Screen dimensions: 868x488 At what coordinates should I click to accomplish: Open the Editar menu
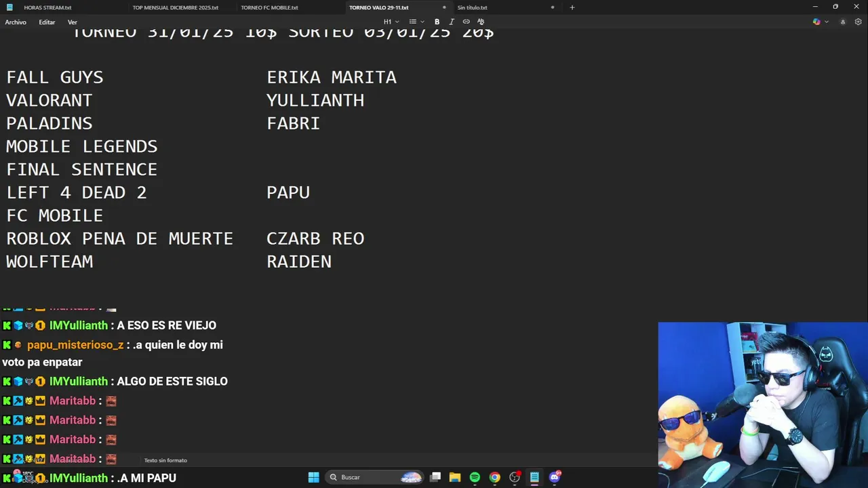coord(47,22)
